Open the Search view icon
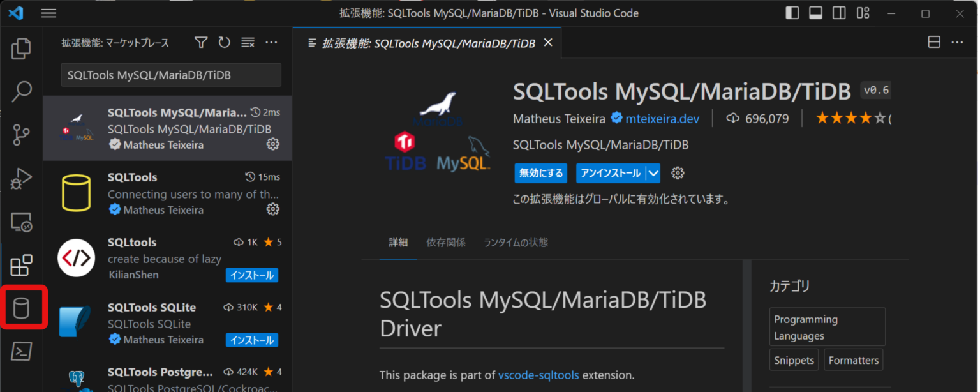 [x=21, y=92]
